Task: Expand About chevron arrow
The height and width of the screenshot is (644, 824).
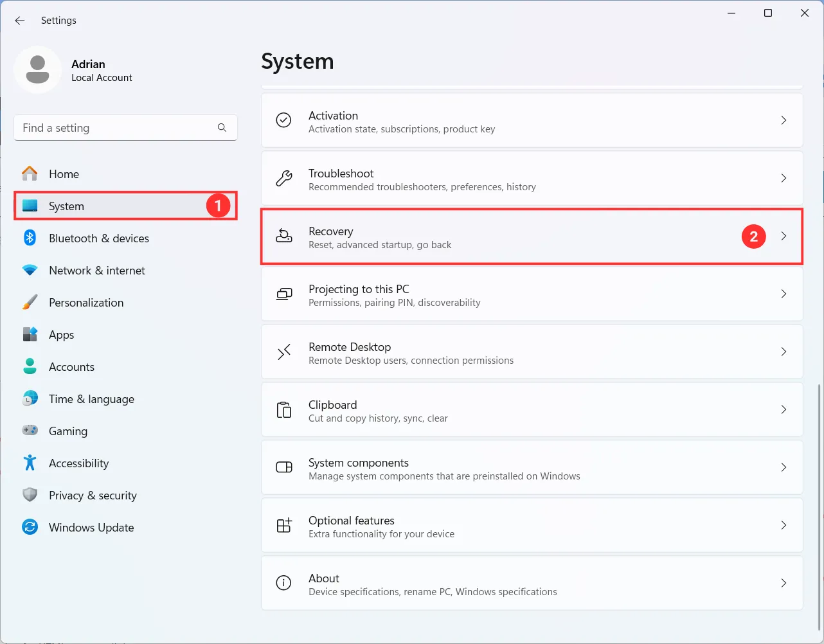Action: point(784,583)
